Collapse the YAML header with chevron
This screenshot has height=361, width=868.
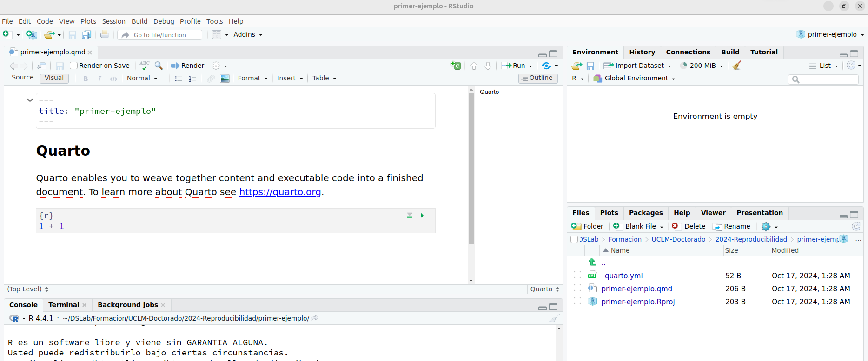30,100
